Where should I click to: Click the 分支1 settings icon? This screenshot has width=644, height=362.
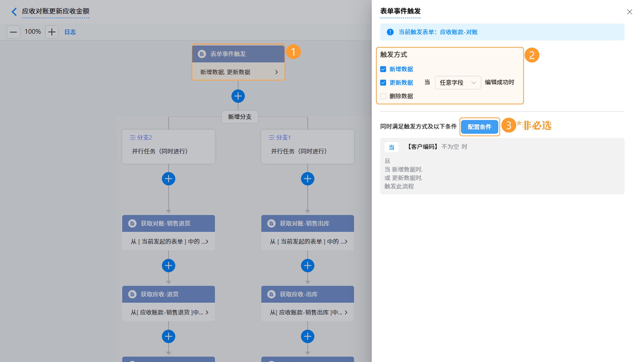click(x=272, y=137)
